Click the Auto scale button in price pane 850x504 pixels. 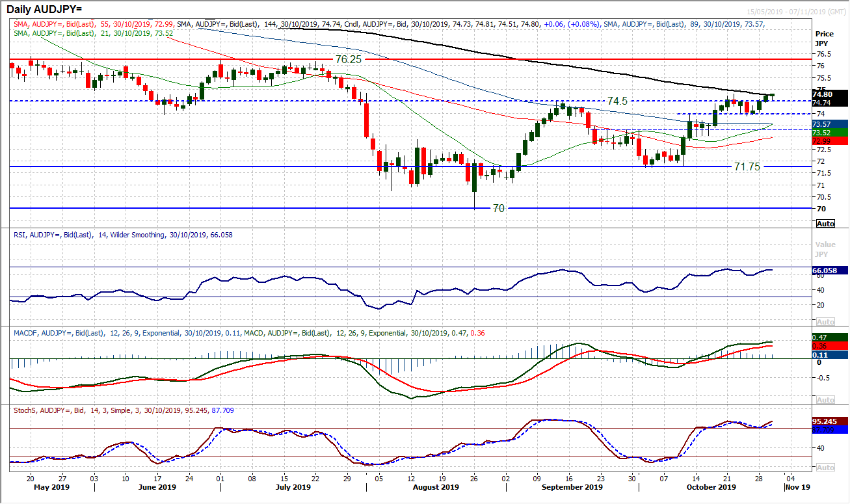pos(825,223)
